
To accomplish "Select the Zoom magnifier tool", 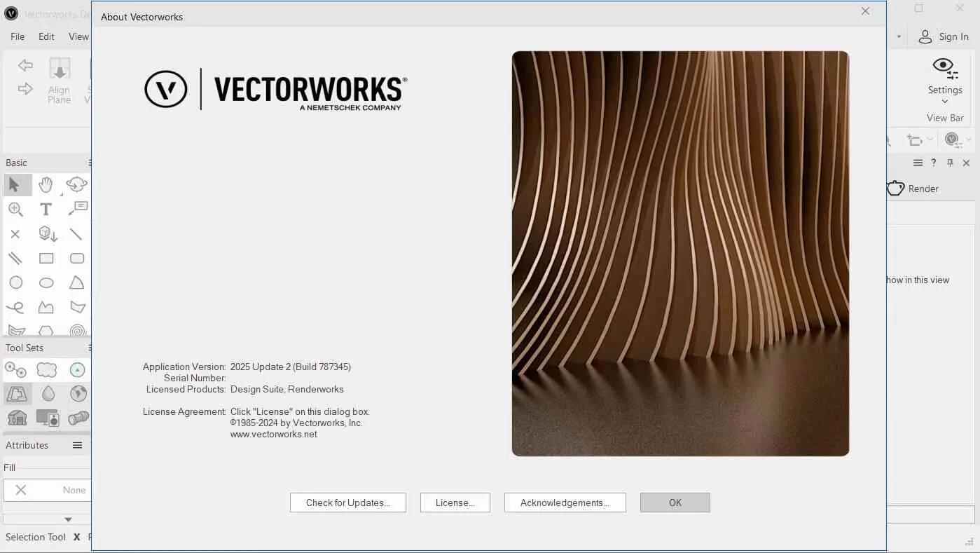I will (15, 209).
